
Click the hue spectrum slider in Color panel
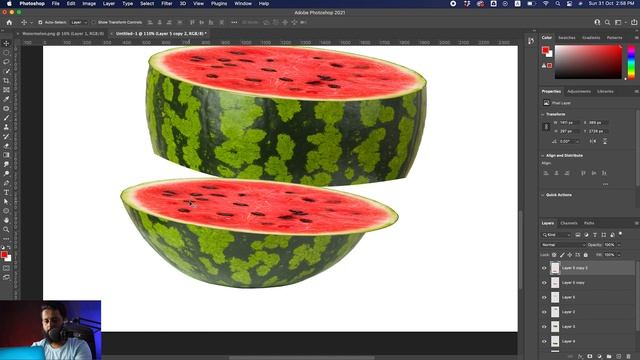tap(631, 62)
